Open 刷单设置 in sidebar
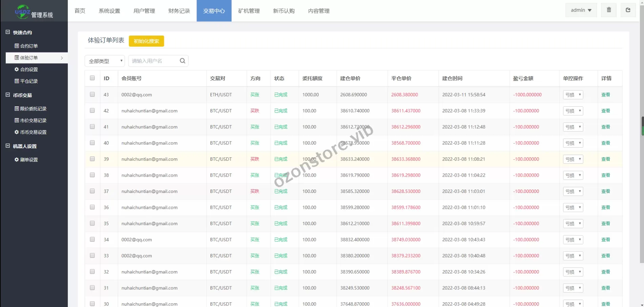Viewport: 644px width, 307px height. [x=26, y=160]
